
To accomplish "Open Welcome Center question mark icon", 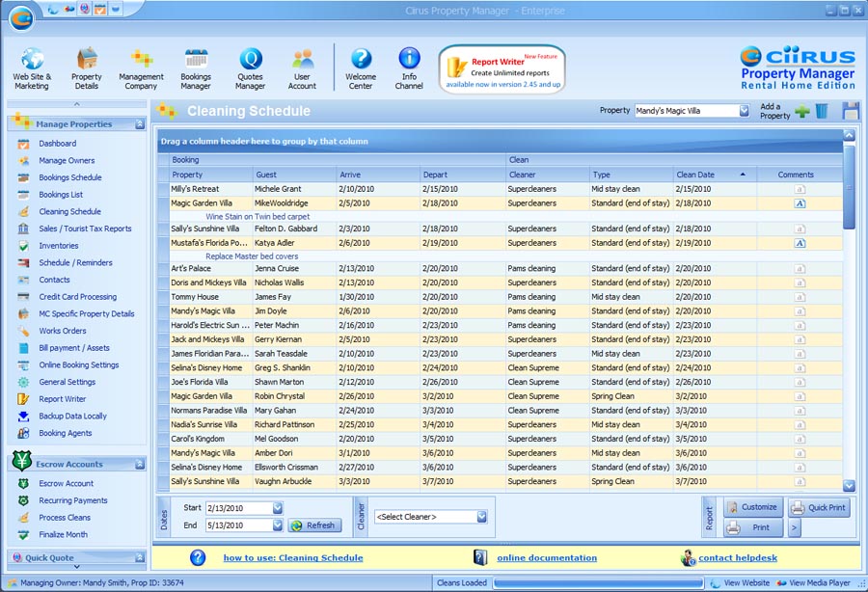I will pyautogui.click(x=361, y=59).
